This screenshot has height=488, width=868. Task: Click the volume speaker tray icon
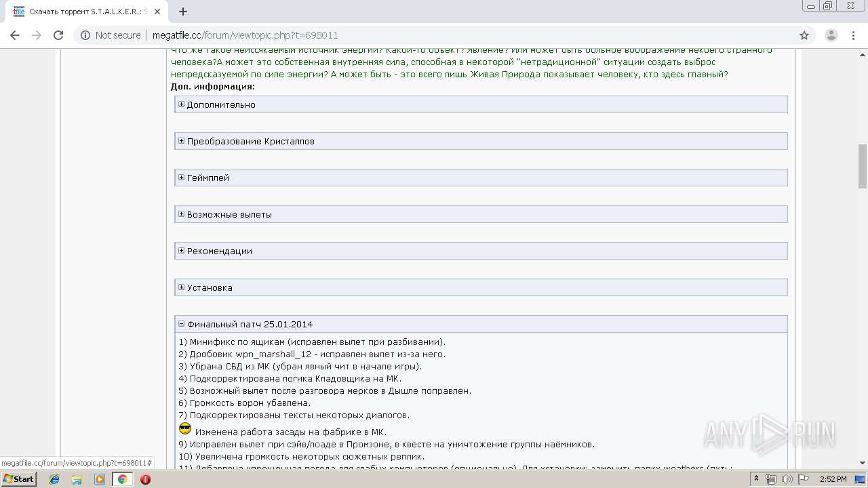coord(787,479)
